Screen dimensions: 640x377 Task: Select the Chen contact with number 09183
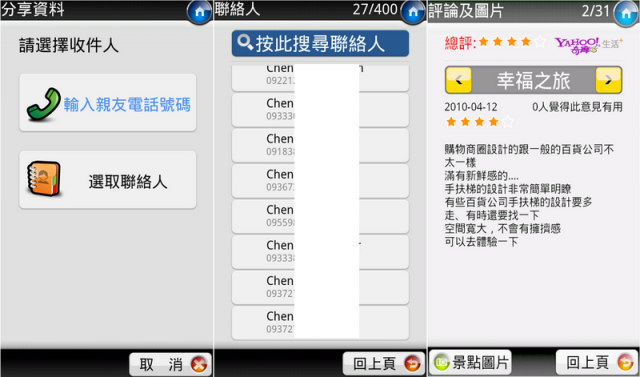point(320,145)
